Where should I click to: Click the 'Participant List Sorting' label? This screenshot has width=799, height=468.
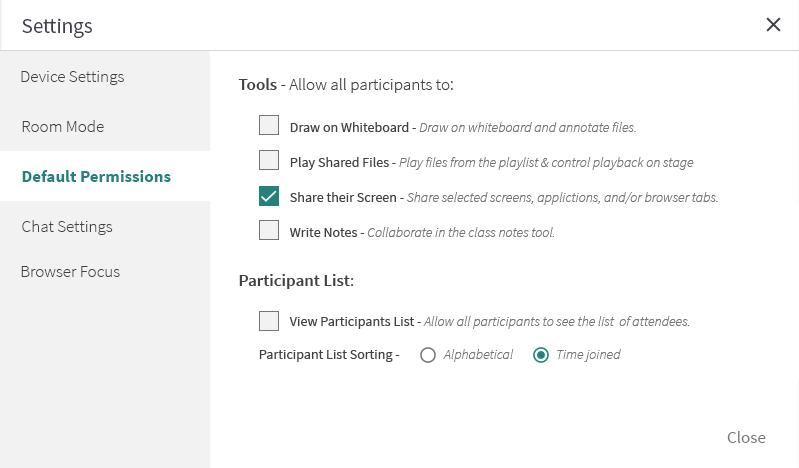329,355
